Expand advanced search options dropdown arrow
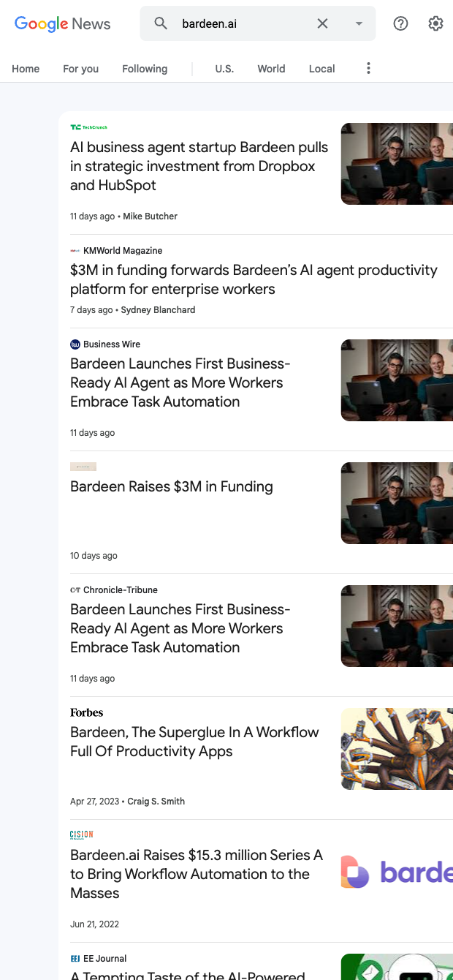 [359, 23]
